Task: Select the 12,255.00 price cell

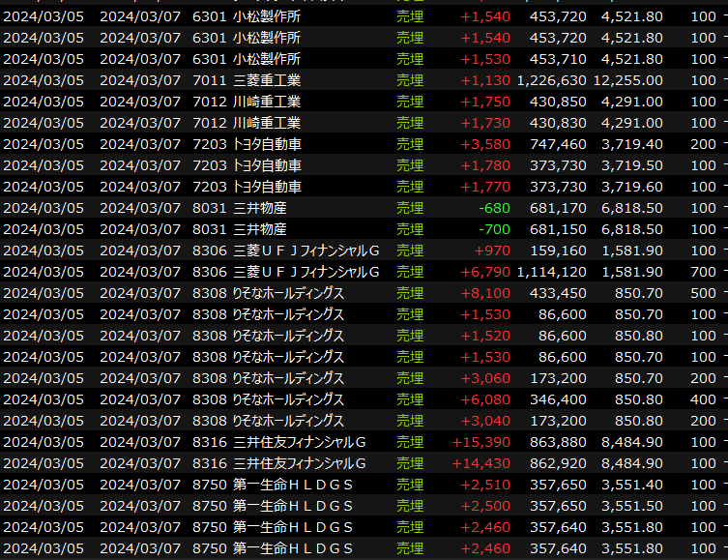Action: (631, 80)
